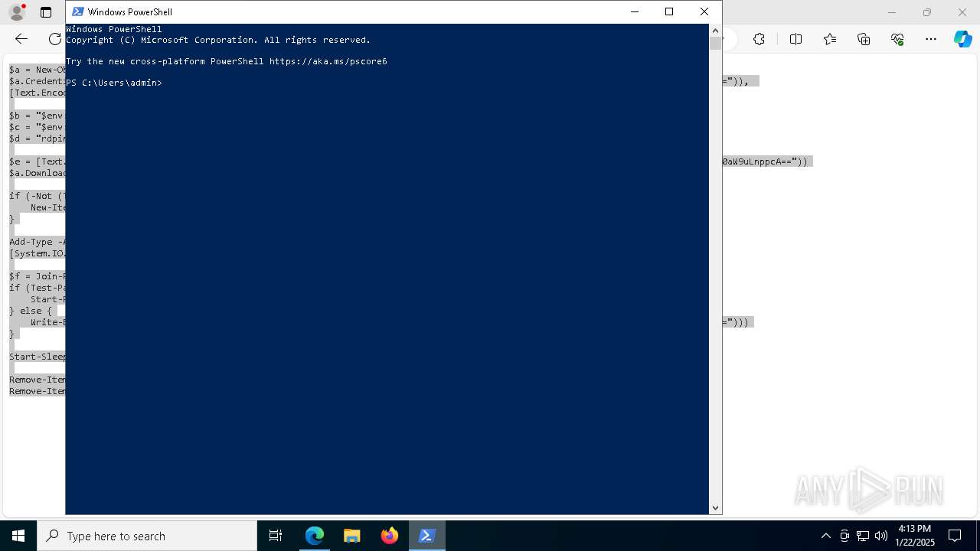Open File Explorer from the taskbar
This screenshot has height=551, width=980.
point(352,536)
